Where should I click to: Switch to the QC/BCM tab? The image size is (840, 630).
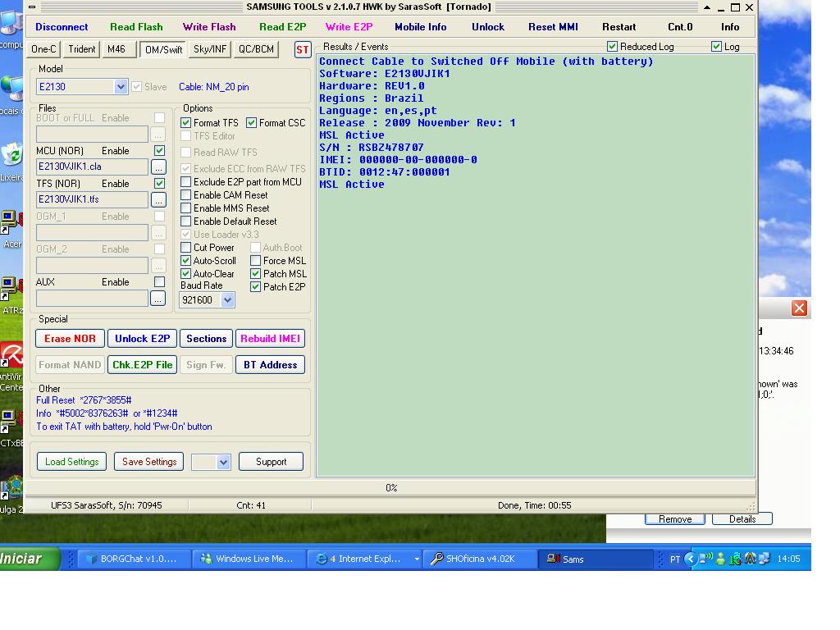(x=256, y=49)
